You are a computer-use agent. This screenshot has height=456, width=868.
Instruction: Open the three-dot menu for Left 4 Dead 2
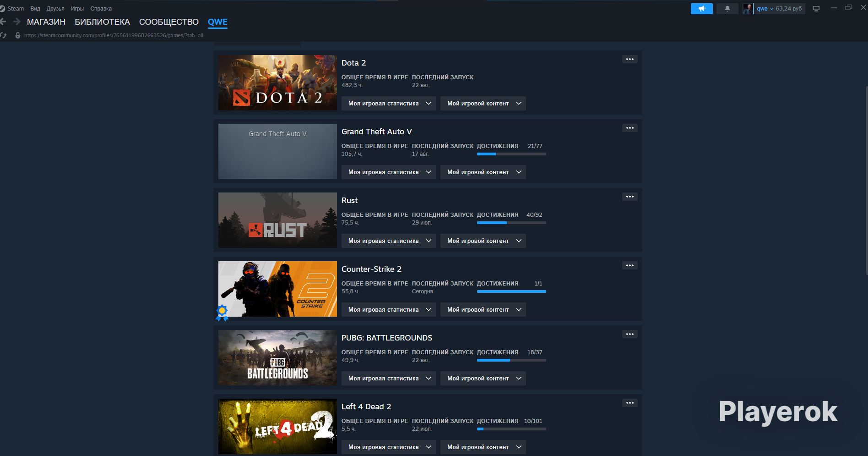[630, 403]
